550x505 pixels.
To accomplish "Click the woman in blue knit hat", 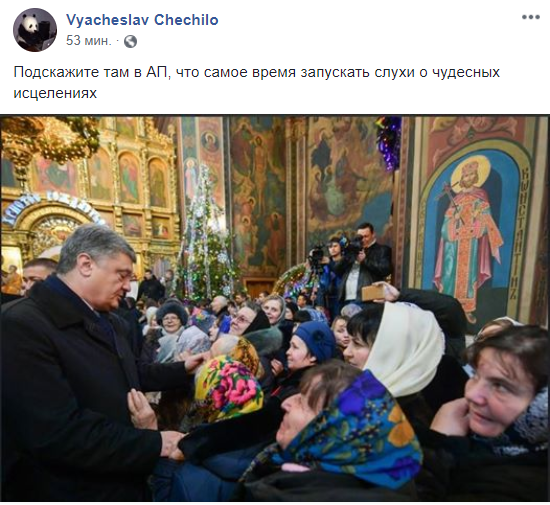I will tap(309, 347).
